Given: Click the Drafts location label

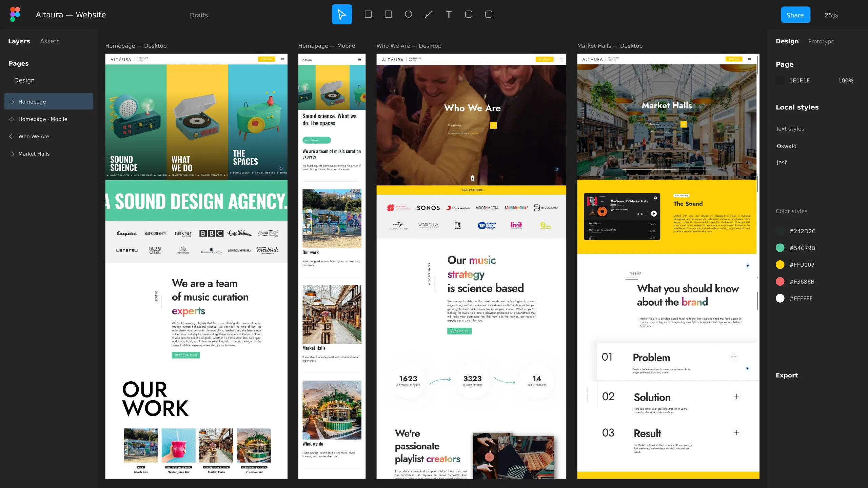Looking at the screenshot, I should point(199,15).
